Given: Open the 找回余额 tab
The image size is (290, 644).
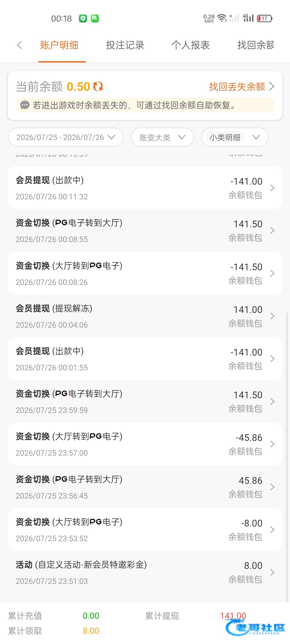Looking at the screenshot, I should click(256, 45).
